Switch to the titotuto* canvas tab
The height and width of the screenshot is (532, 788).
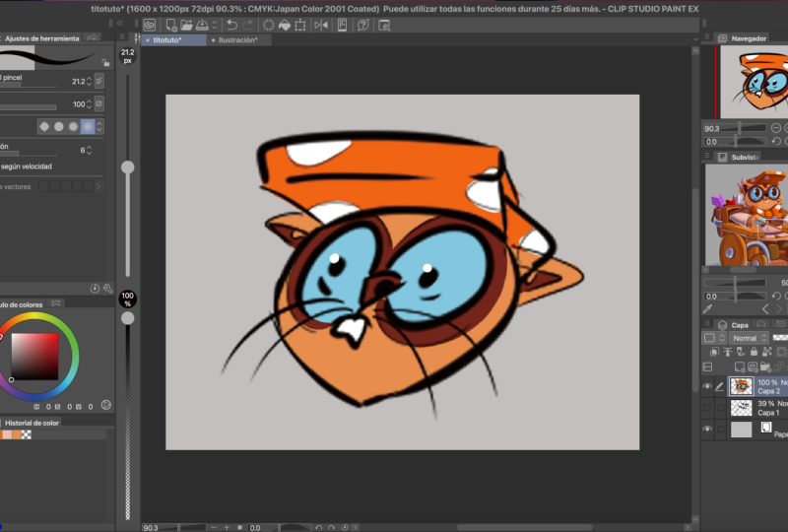[174, 40]
